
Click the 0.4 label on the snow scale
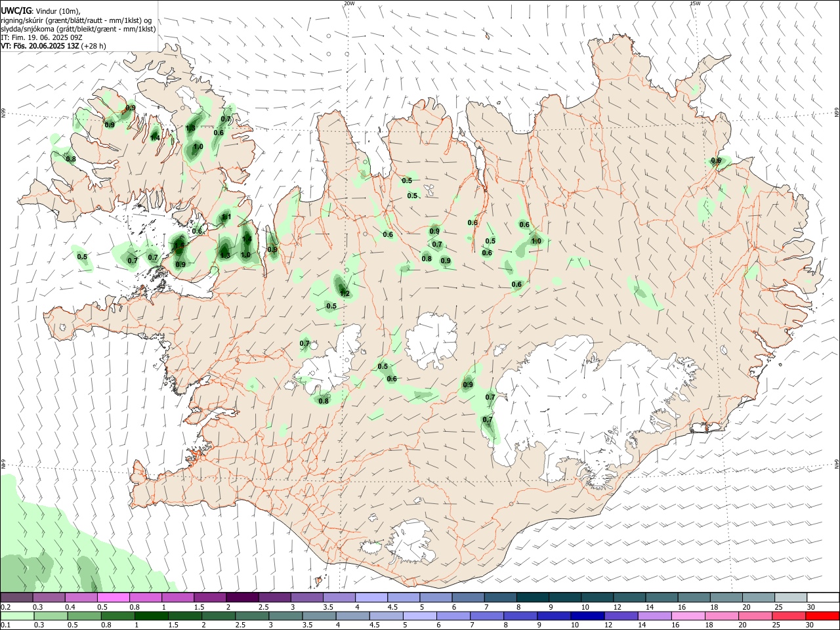pyautogui.click(x=70, y=607)
